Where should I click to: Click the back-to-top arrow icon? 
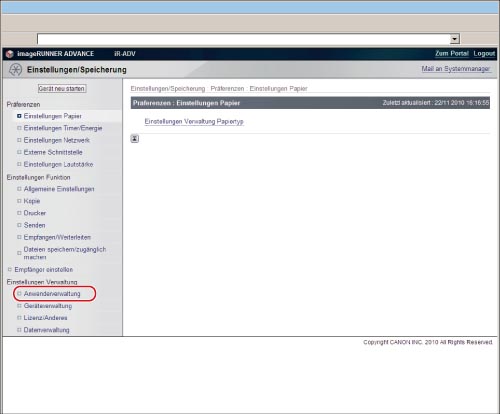coord(135,139)
